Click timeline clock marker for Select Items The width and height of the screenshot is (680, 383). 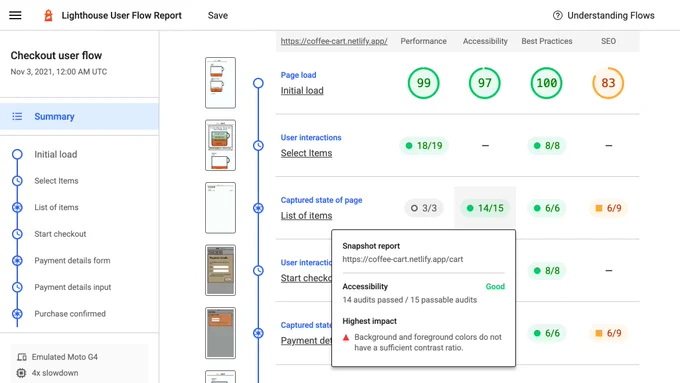258,145
